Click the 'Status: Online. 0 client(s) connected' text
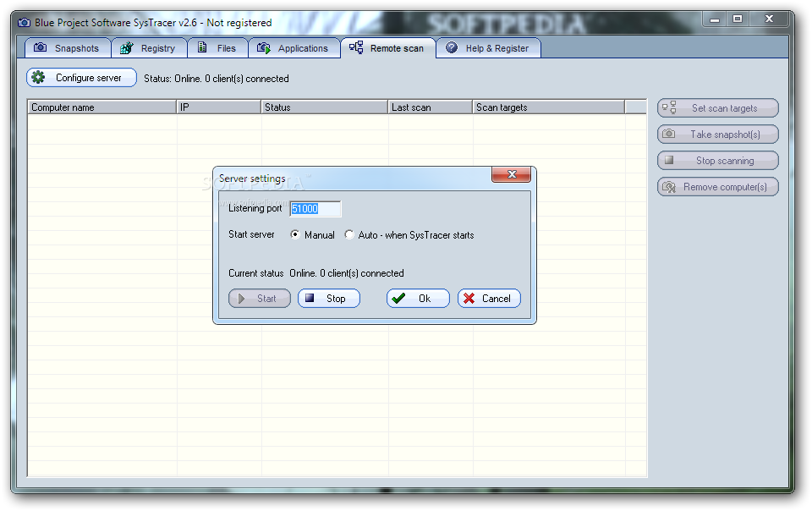Viewport: 812px width, 511px height. point(217,79)
